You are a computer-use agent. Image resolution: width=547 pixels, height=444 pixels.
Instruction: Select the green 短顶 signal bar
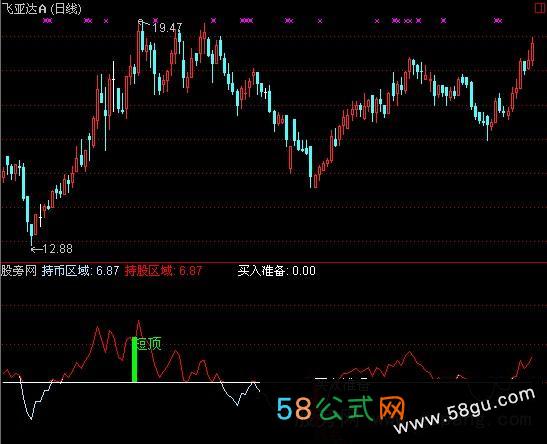click(134, 360)
